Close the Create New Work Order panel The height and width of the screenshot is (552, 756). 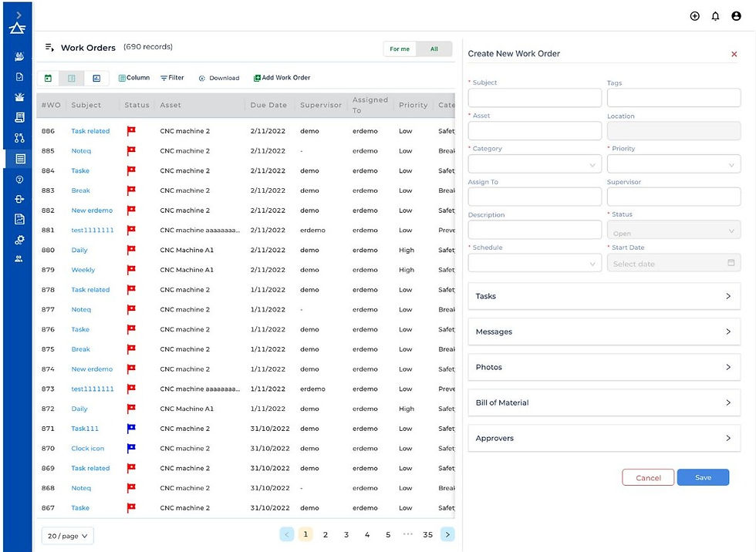pyautogui.click(x=734, y=54)
